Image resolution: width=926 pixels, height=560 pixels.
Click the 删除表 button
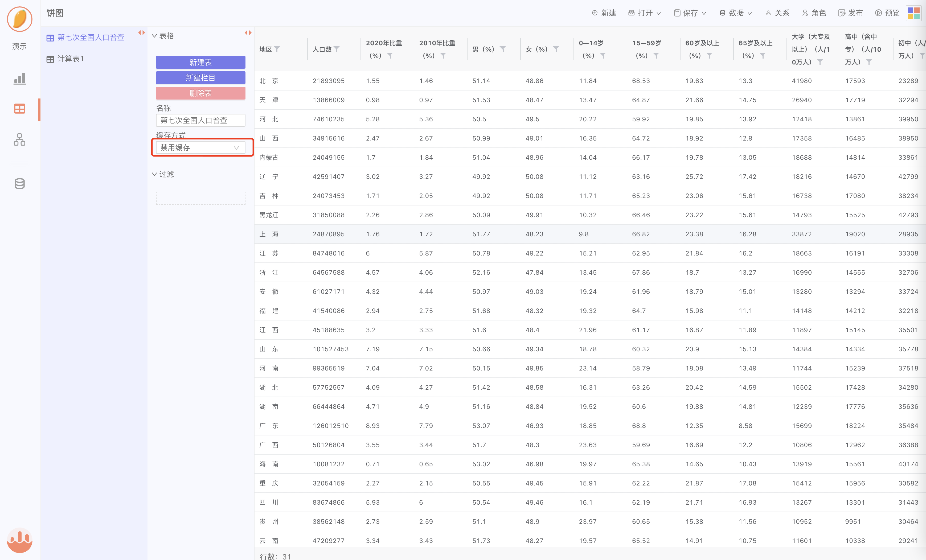point(201,93)
